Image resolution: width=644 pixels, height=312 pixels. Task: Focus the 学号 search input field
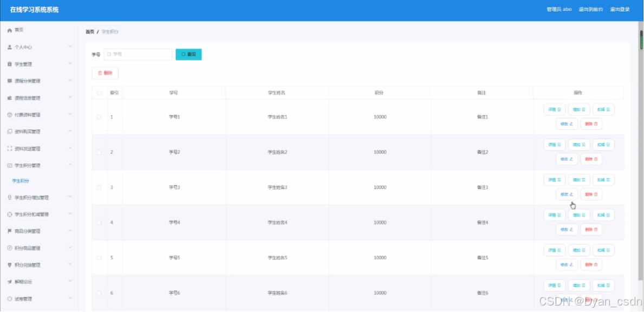(138, 54)
